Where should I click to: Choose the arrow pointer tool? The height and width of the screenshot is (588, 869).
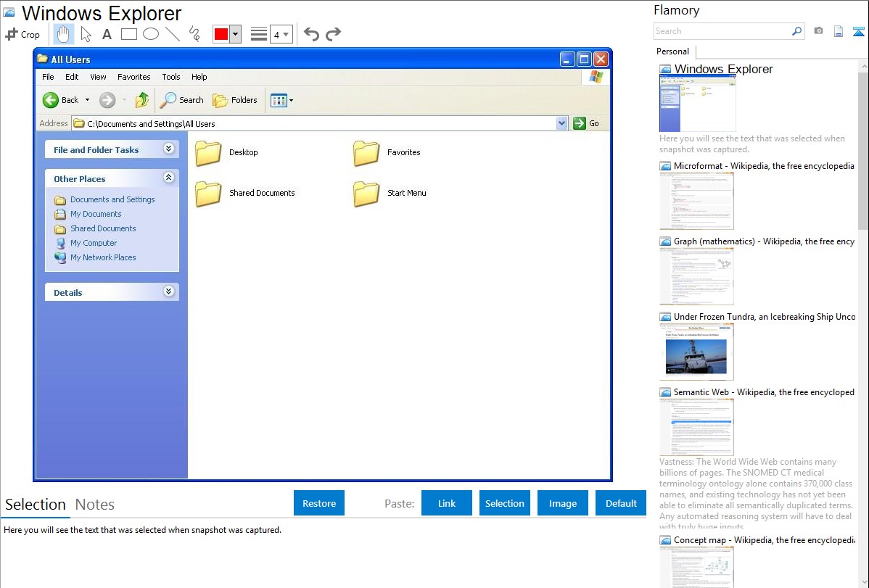86,34
